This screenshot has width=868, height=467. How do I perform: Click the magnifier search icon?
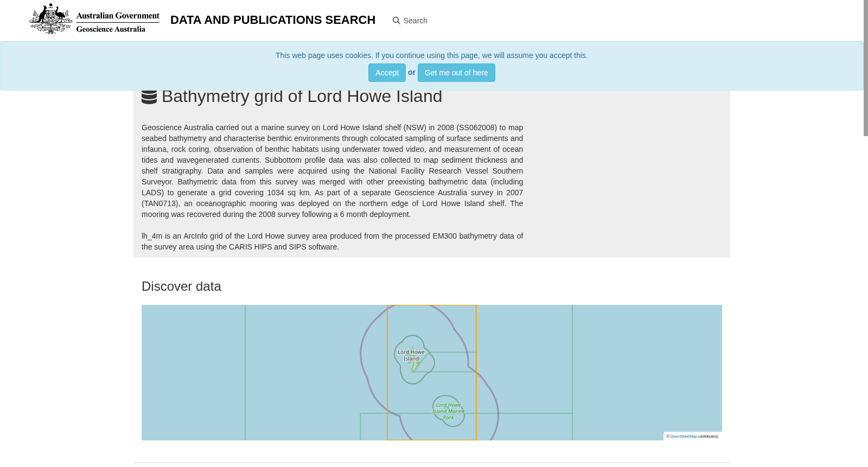397,21
